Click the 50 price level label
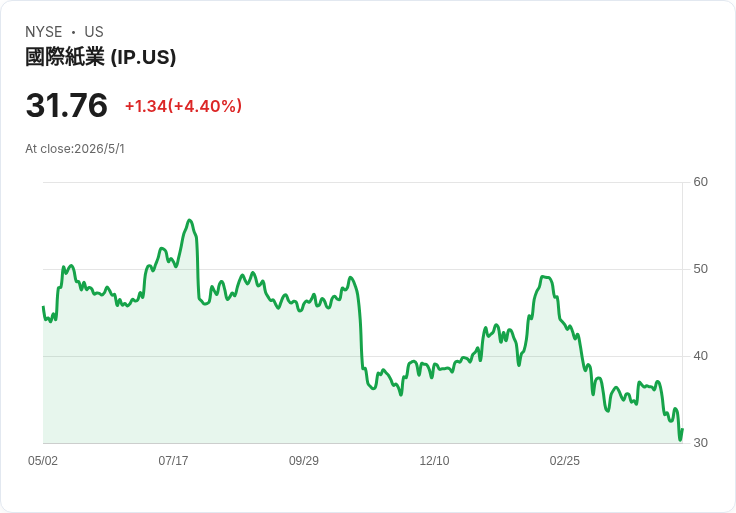This screenshot has width=736, height=513. pyautogui.click(x=700, y=269)
